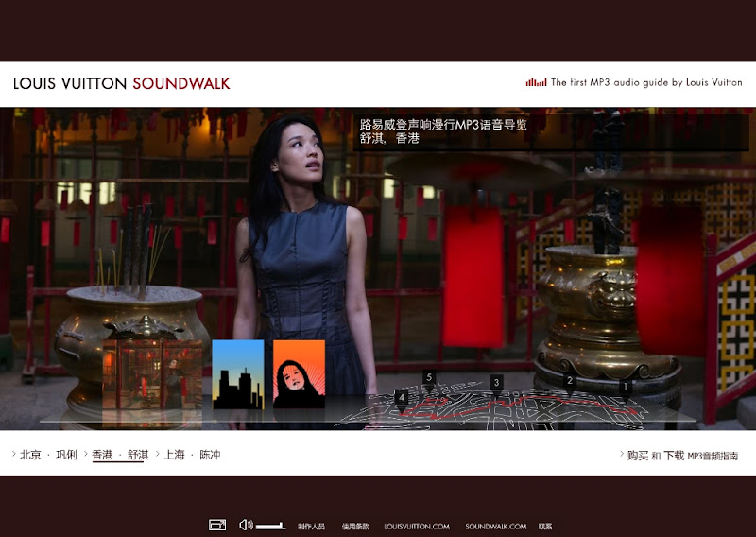This screenshot has height=537, width=756.
Task: Toggle fullscreen mode icon in footer
Action: [217, 525]
